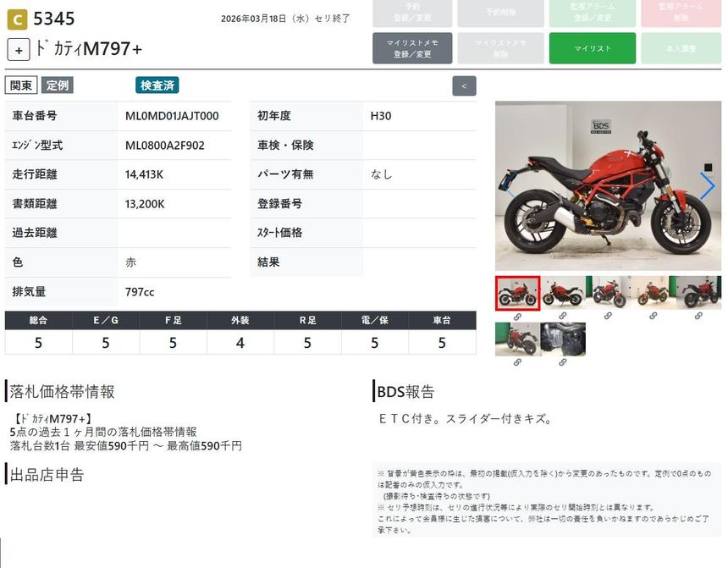Open the green マイリスト button

click(x=592, y=48)
